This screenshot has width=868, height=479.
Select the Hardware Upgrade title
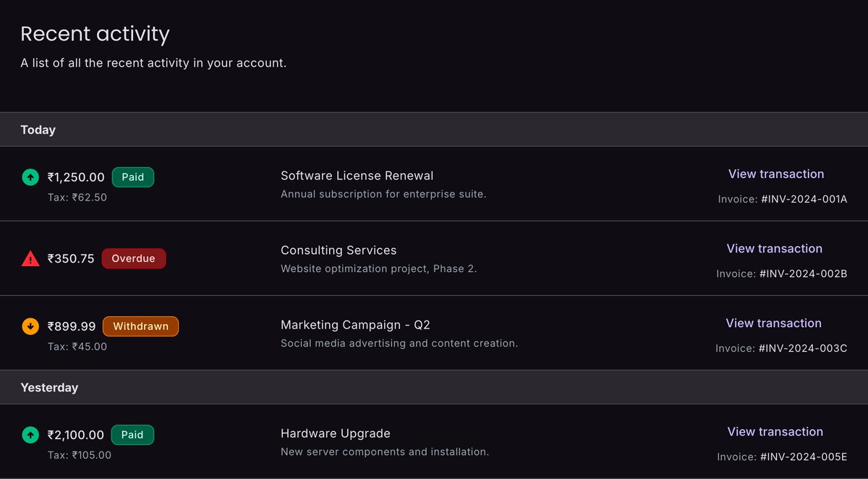point(336,433)
